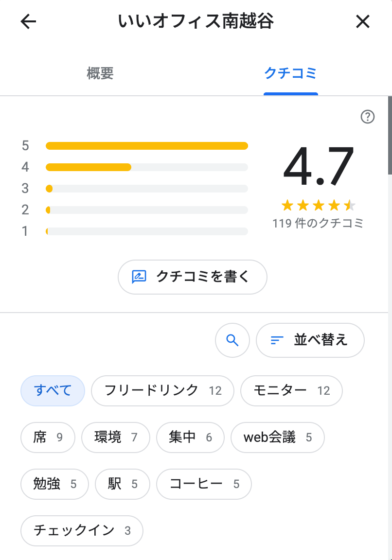Click the 119 件のクチコミ count
The image size is (392, 560).
click(318, 224)
